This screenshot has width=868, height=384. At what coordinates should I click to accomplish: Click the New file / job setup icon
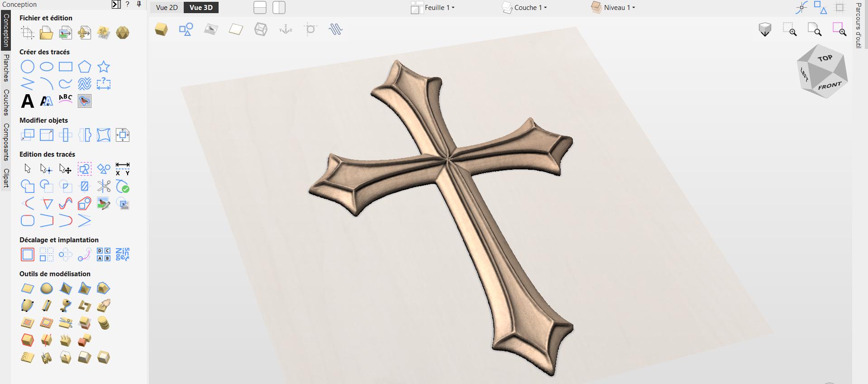coord(28,33)
